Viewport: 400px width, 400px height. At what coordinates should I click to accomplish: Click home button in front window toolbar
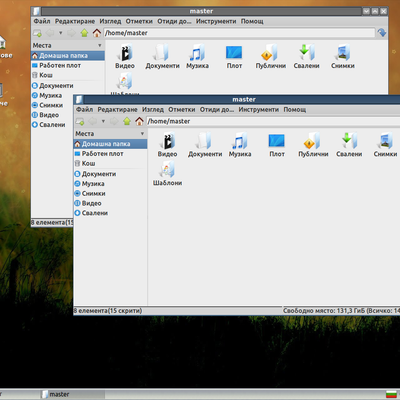[x=139, y=121]
